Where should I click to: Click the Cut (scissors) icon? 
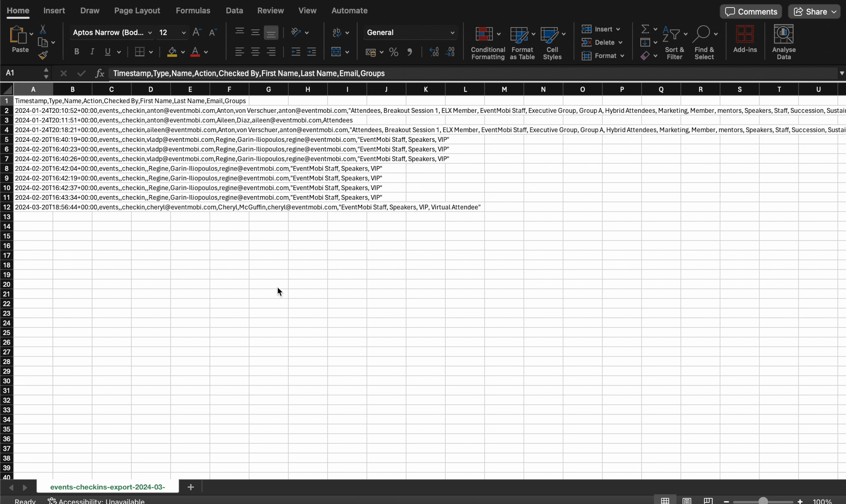coord(43,29)
